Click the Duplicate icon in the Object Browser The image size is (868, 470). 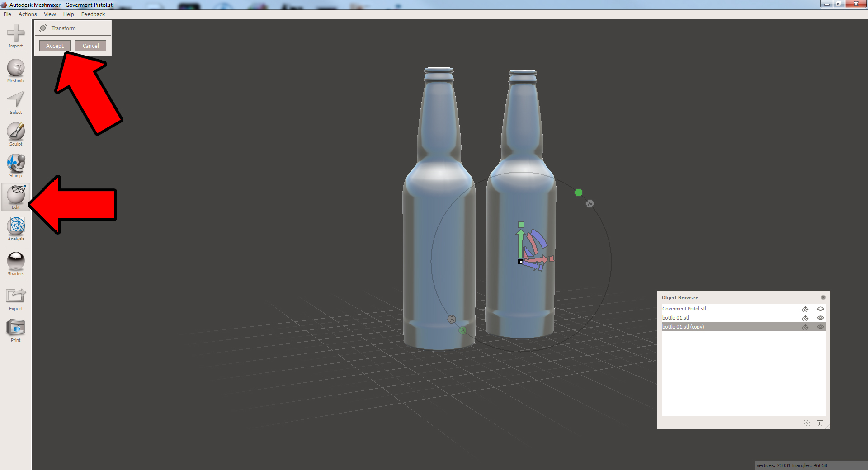click(x=807, y=423)
